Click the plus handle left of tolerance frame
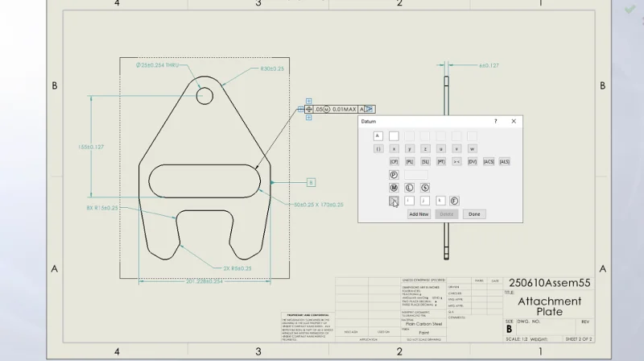This screenshot has height=361, width=644. [301, 109]
